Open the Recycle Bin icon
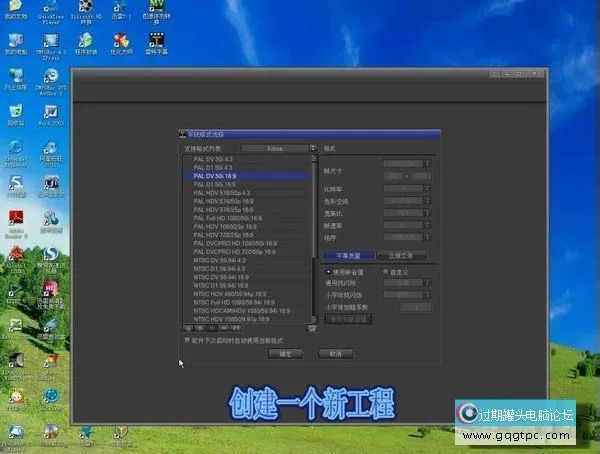This screenshot has height=454, width=600. click(16, 112)
